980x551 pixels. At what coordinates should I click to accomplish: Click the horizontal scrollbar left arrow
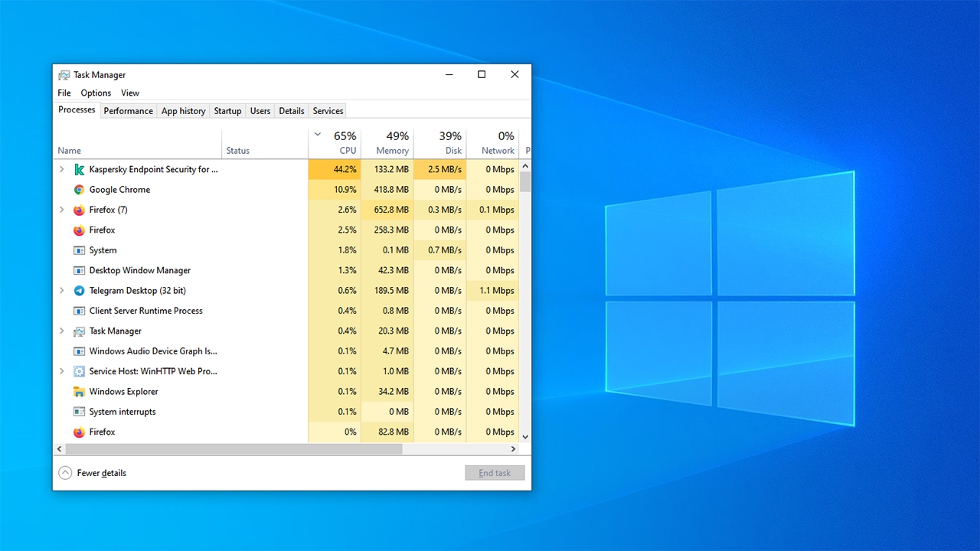[x=60, y=449]
